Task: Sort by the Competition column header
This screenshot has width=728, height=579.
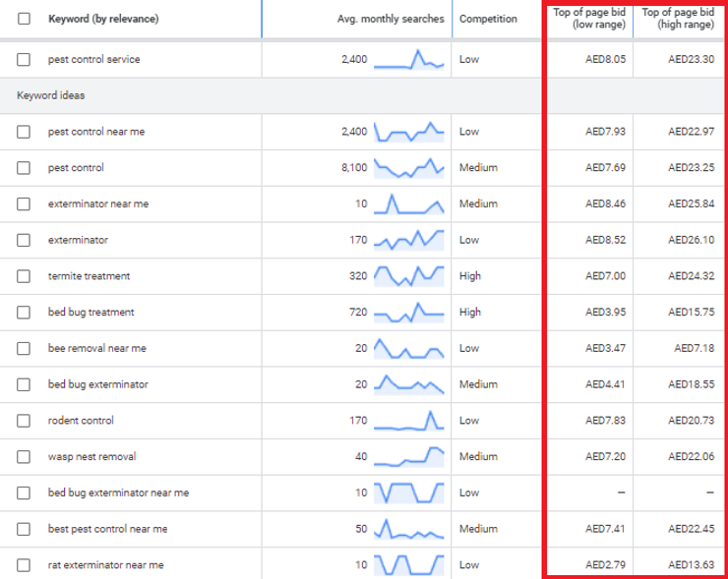Action: point(488,19)
